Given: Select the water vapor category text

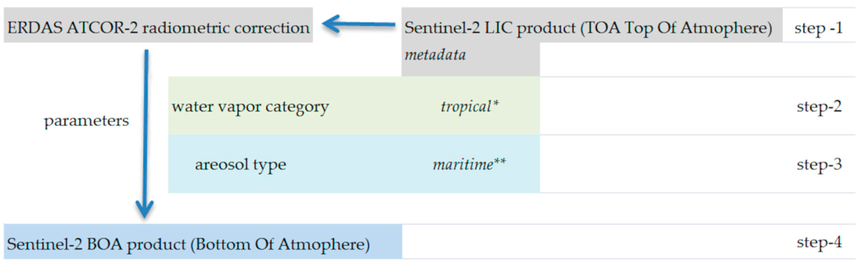Looking at the screenshot, I should pyautogui.click(x=250, y=107).
